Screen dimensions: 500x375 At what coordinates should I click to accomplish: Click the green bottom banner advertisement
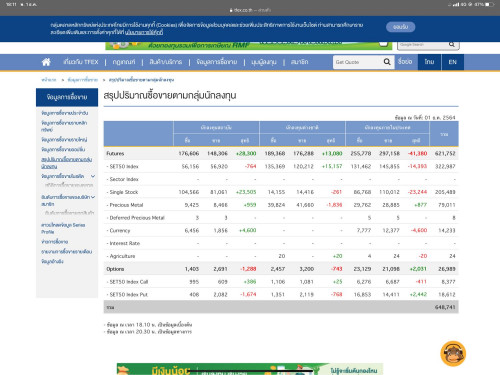pyautogui.click(x=250, y=369)
